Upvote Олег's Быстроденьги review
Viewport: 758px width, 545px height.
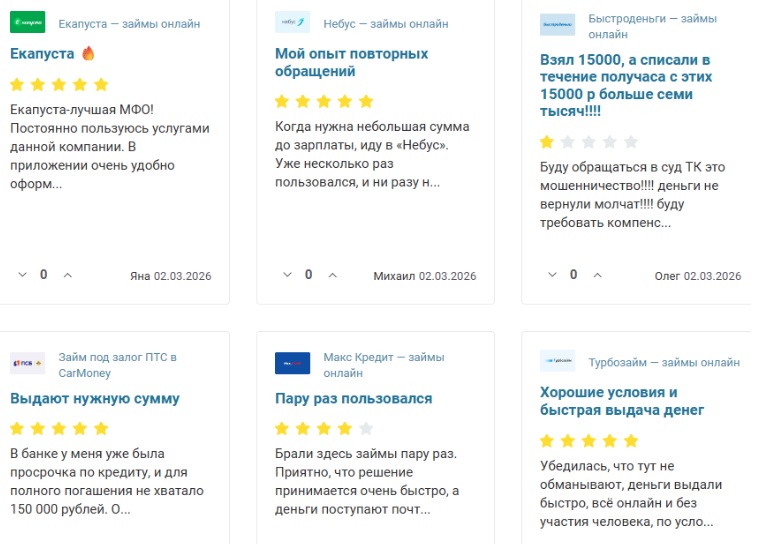pyautogui.click(x=598, y=275)
